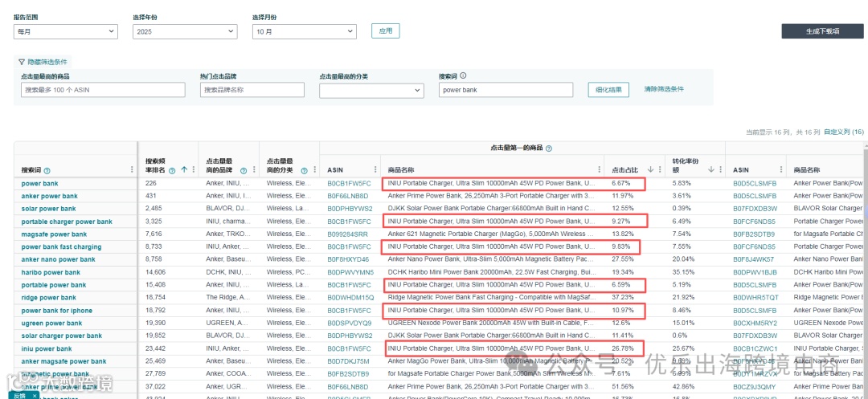Open search term link 'haribo power bank'
Screen dimensions: 868x399
[51, 272]
